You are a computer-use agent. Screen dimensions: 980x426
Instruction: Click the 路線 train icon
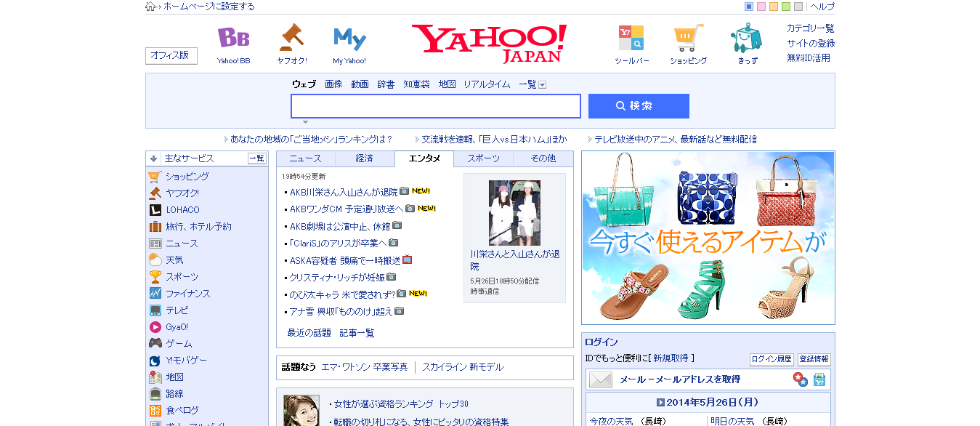tap(155, 394)
